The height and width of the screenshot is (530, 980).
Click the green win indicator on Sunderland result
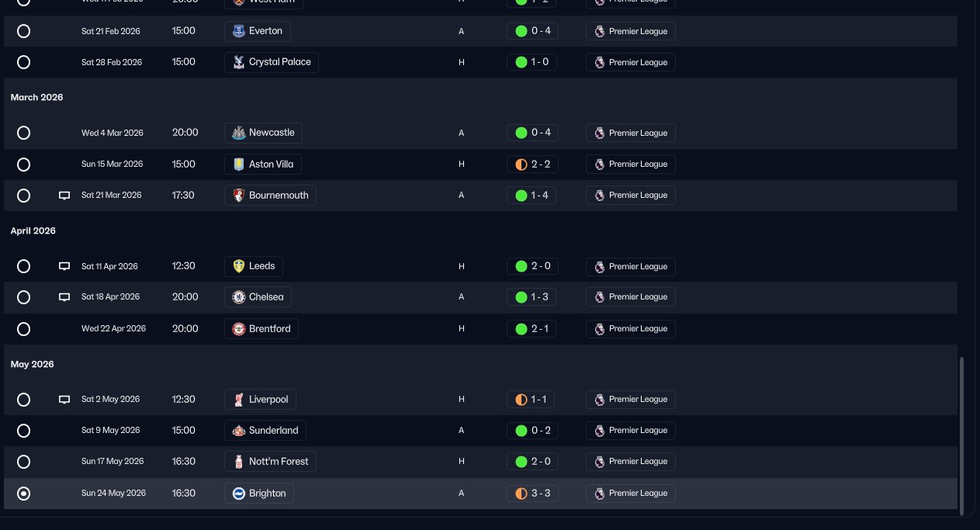pos(521,431)
